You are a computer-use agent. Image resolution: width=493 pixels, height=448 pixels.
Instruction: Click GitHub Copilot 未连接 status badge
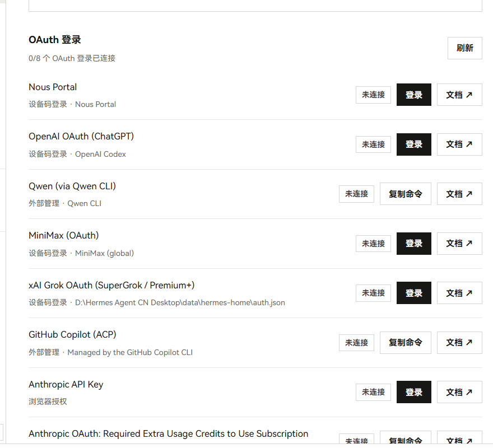click(x=356, y=343)
